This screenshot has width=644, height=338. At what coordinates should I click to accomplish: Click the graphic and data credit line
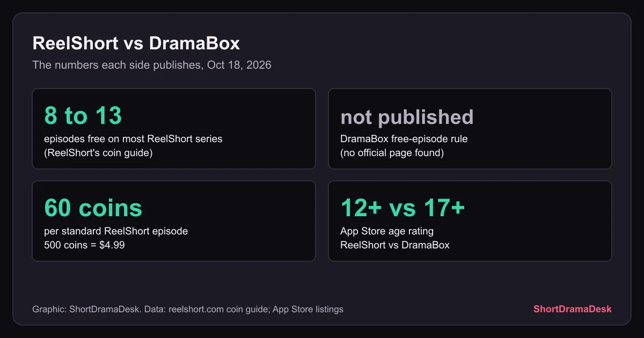188,309
